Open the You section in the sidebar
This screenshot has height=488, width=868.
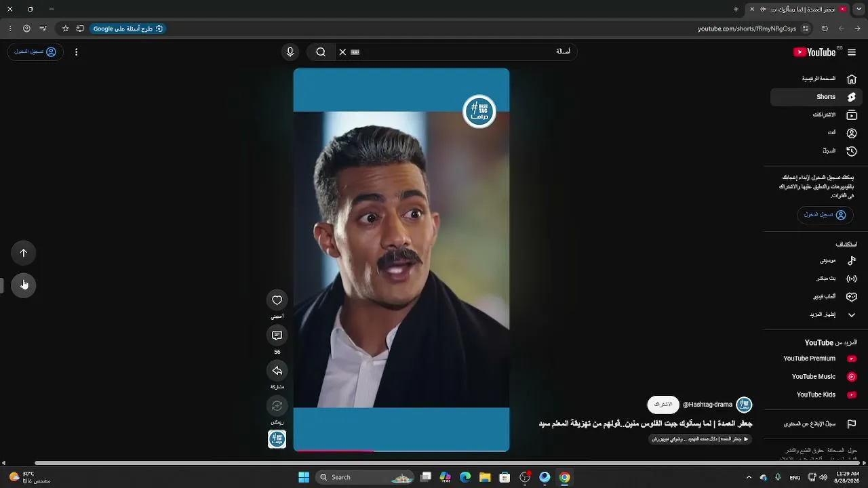click(x=816, y=133)
